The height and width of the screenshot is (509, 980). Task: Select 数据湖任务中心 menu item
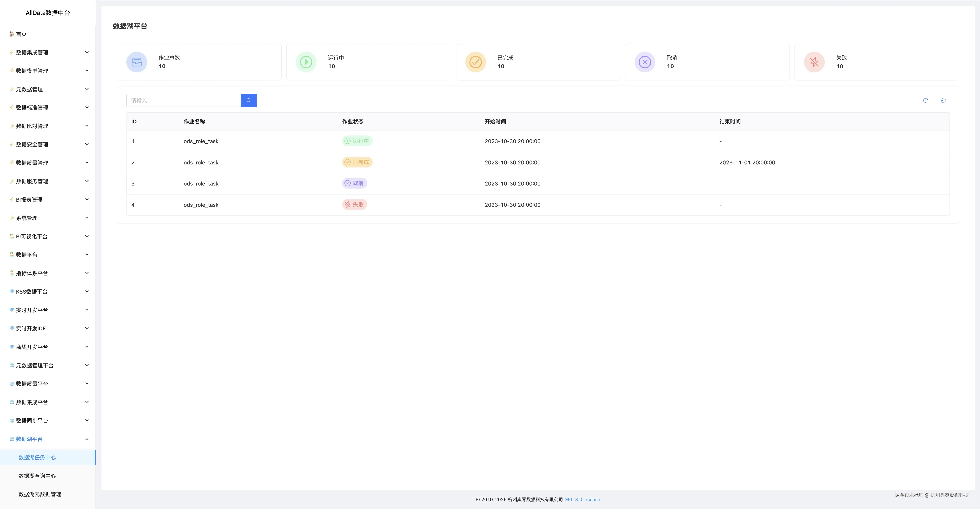[x=37, y=457]
